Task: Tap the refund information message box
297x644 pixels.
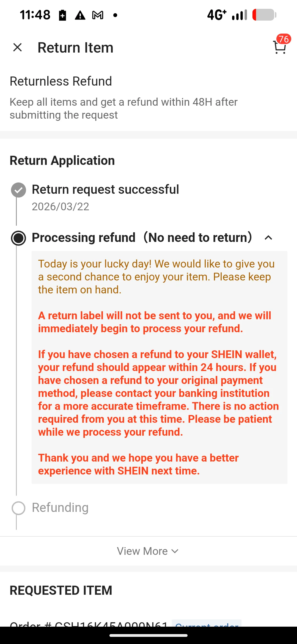Action: pyautogui.click(x=159, y=367)
